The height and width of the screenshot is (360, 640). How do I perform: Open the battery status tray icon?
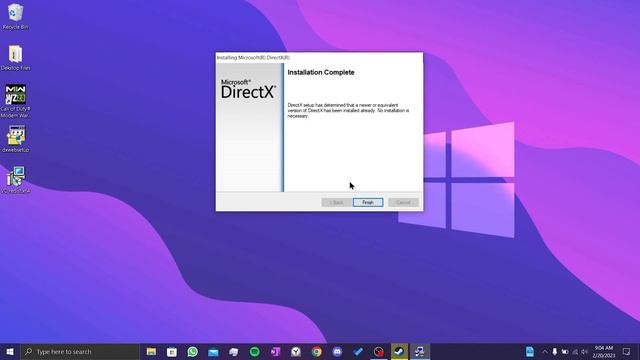pos(565,352)
